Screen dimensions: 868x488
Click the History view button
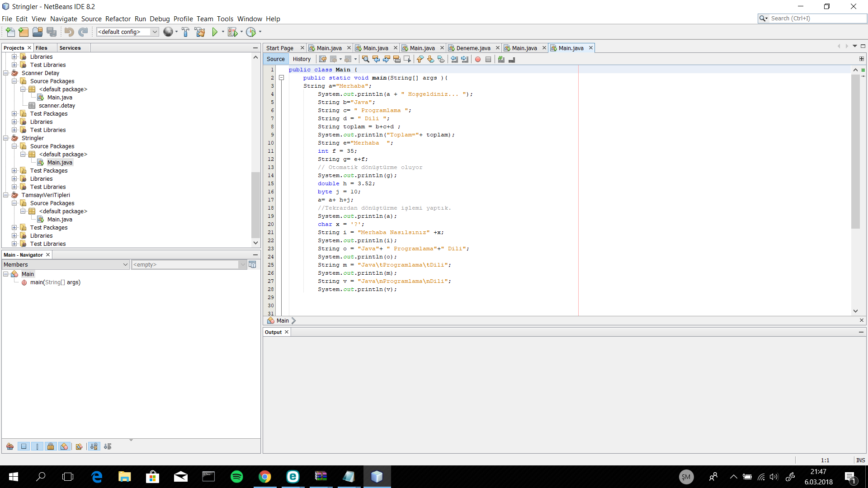point(302,59)
